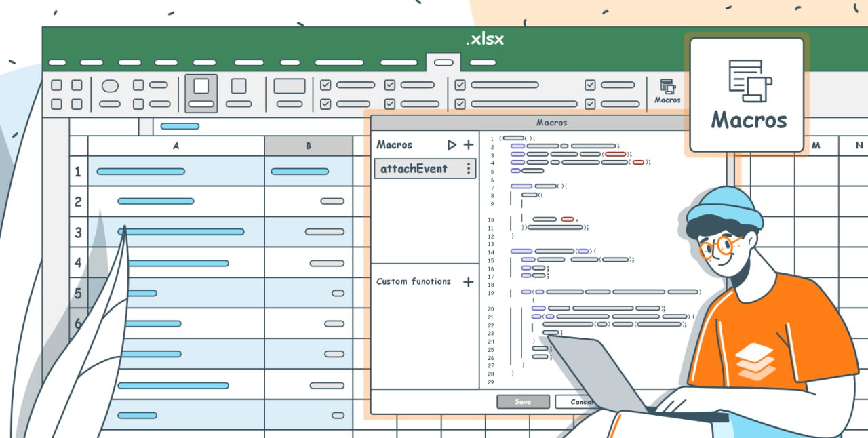Tick lower-right checkbox in first checkbox group
The image size is (868, 438).
tap(390, 104)
